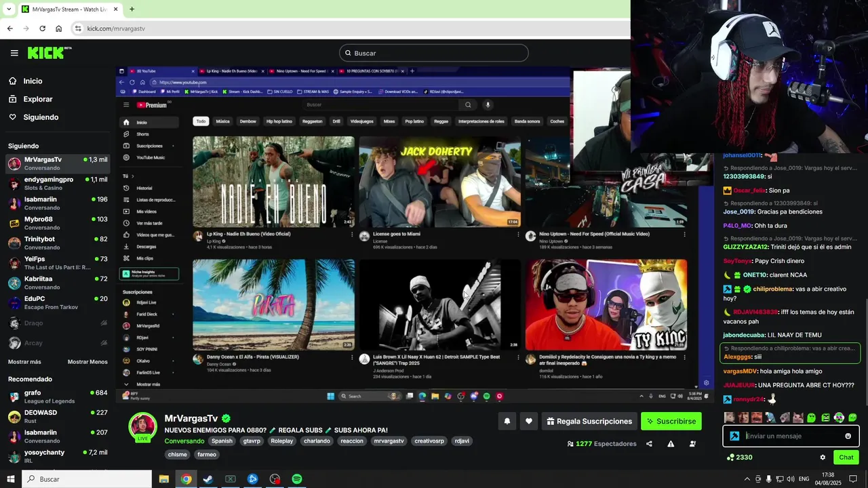Image resolution: width=868 pixels, height=488 pixels.
Task: Toggle the bell notifications for MrVargasTv
Action: tap(507, 421)
